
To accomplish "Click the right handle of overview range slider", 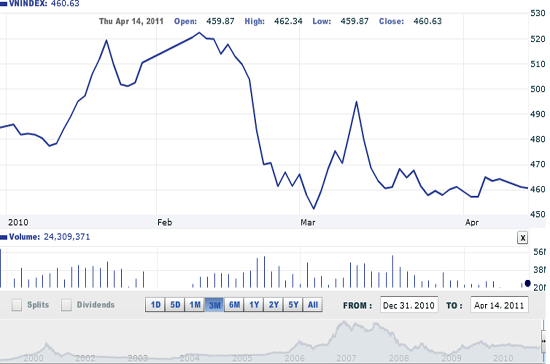I will (x=543, y=341).
